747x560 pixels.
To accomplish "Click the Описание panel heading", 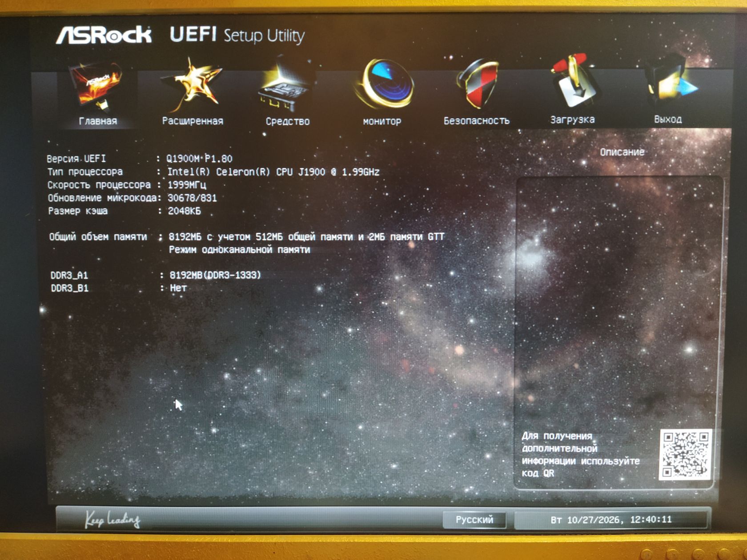I will [622, 152].
